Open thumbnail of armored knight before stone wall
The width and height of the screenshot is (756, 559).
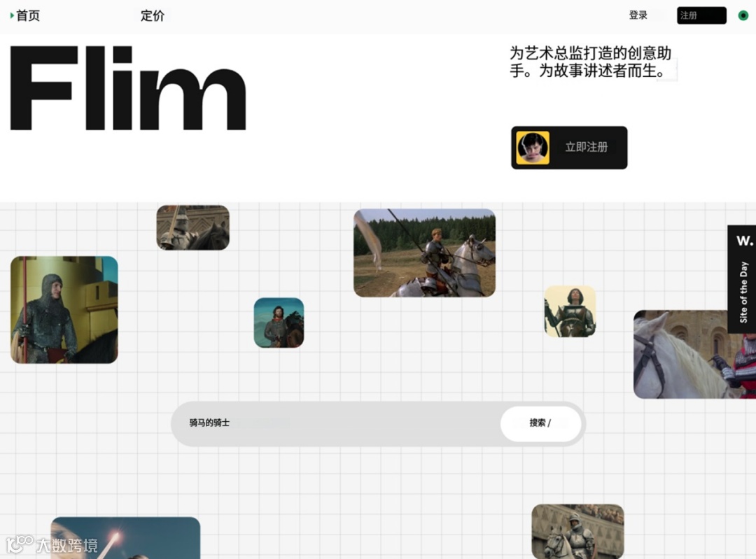[x=577, y=531]
